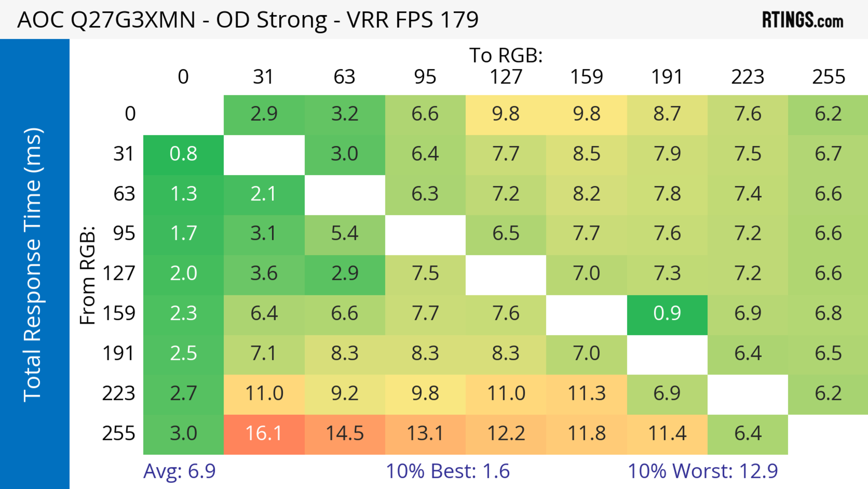Select the red 16.1 cell
The height and width of the screenshot is (489, 868).
(264, 433)
